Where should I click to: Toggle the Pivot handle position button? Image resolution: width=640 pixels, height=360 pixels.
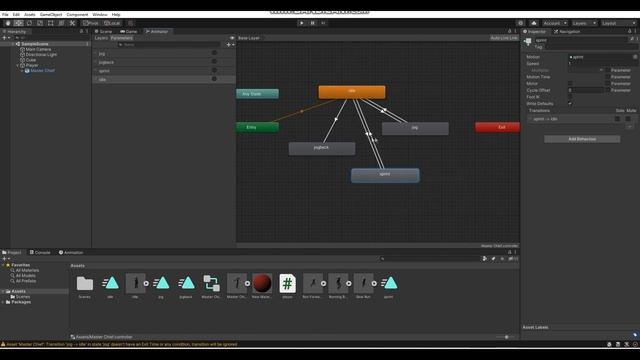pos(91,23)
